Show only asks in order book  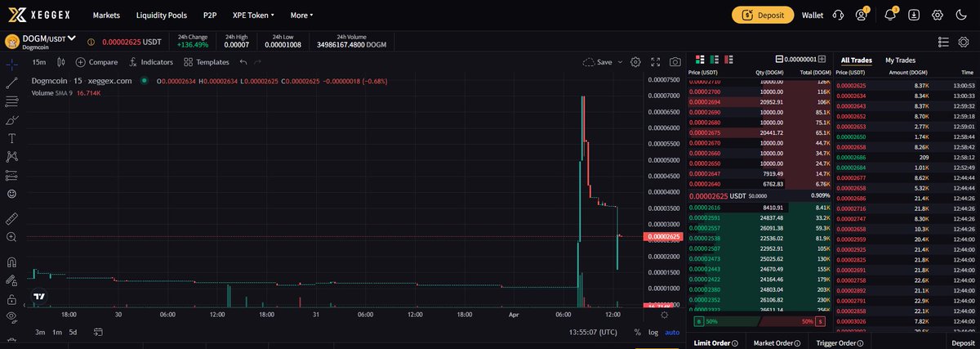[730, 60]
